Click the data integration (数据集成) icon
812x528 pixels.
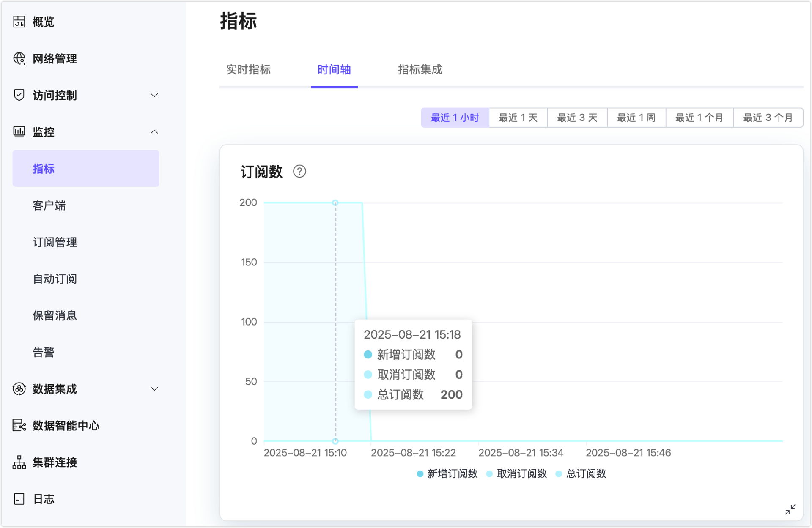(19, 389)
